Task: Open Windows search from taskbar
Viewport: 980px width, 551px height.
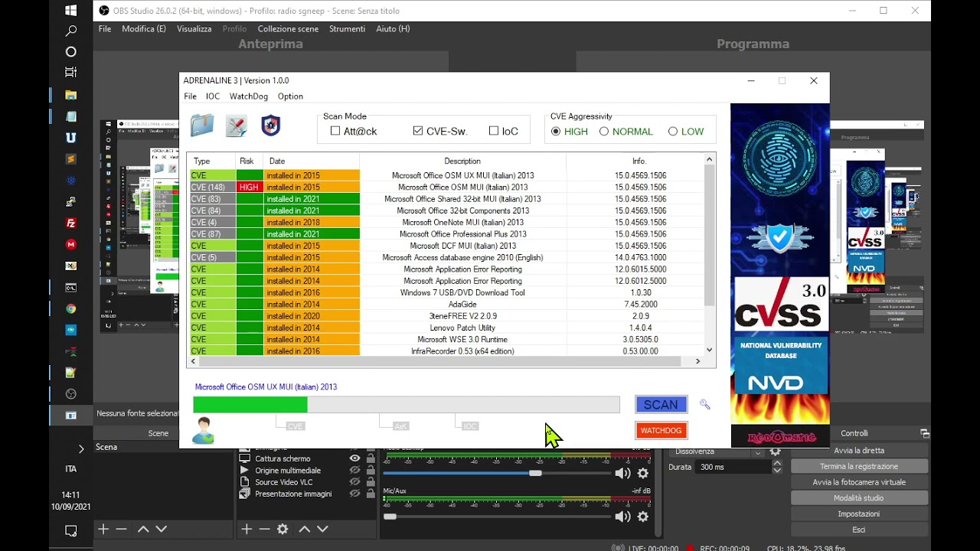Action: pos(70,31)
